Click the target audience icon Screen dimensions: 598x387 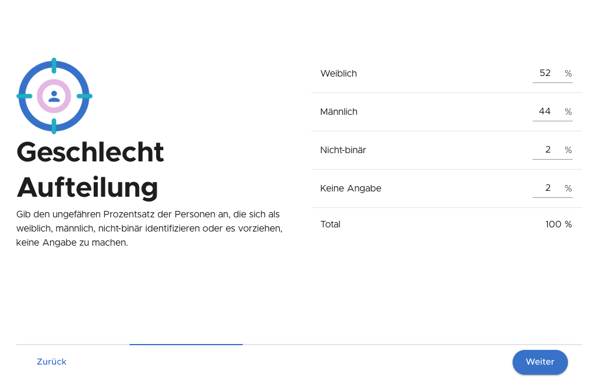[x=54, y=96]
